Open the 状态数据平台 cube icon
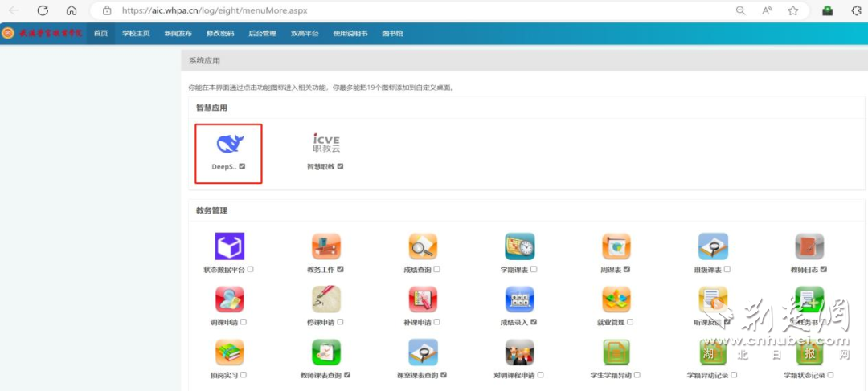868x391 pixels. [229, 246]
